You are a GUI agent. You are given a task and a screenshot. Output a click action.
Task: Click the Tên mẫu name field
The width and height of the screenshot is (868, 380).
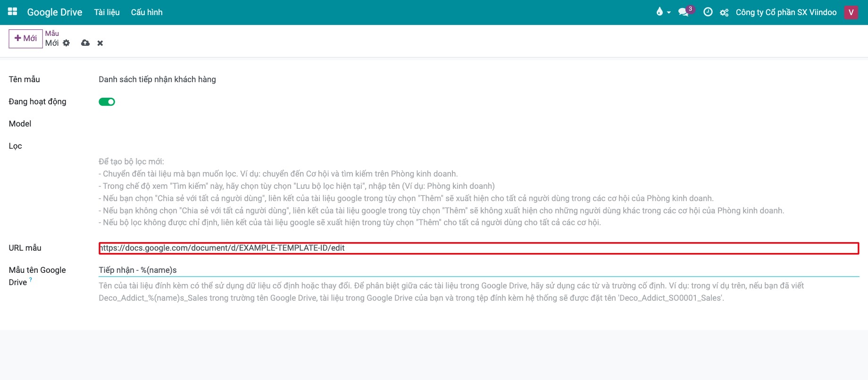(479, 79)
